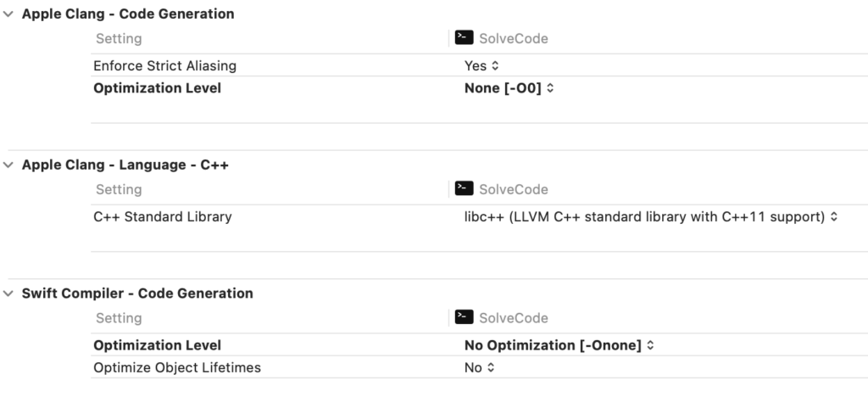Image resolution: width=868 pixels, height=397 pixels.
Task: Select Optimization Level row under Swift Compiler
Action: (x=480, y=345)
